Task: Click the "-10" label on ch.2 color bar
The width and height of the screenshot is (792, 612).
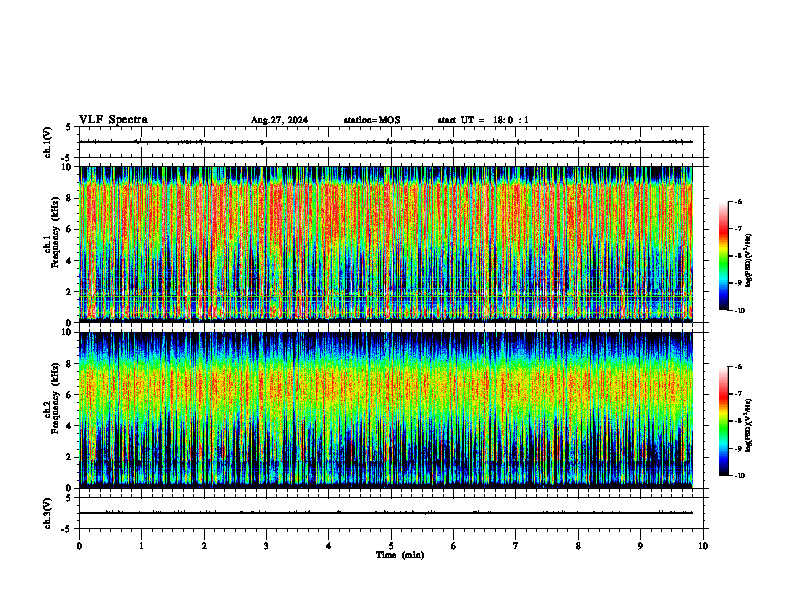Action: click(739, 476)
